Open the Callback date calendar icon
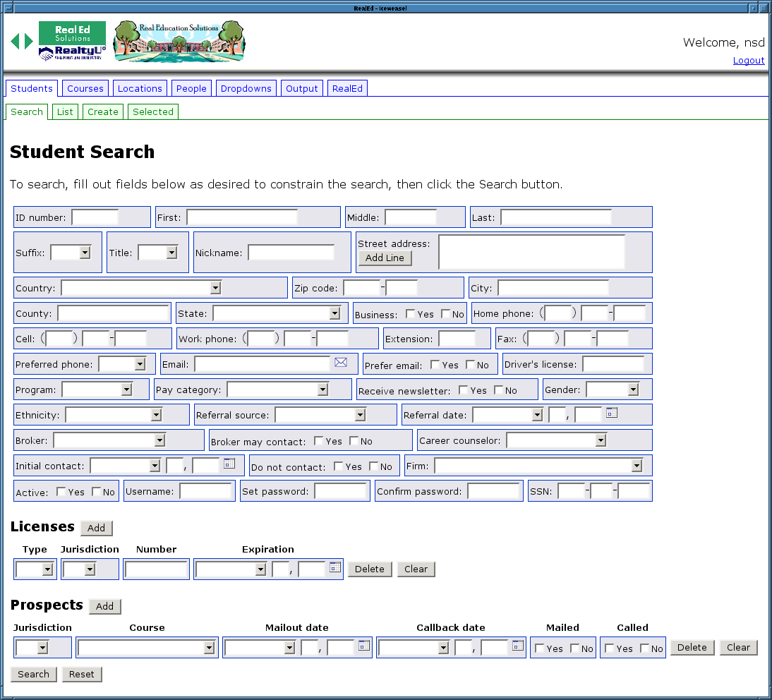The height and width of the screenshot is (700, 772). click(x=517, y=646)
